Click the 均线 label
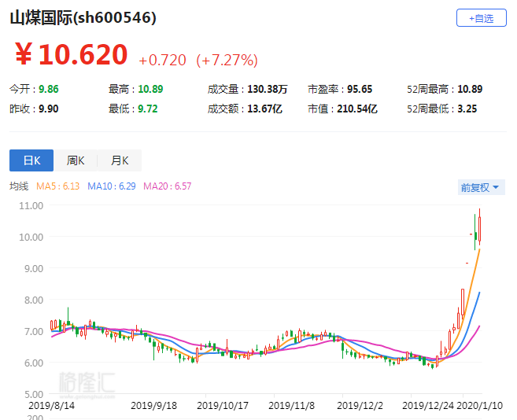Image resolution: width=517 pixels, height=420 pixels. (x=19, y=186)
